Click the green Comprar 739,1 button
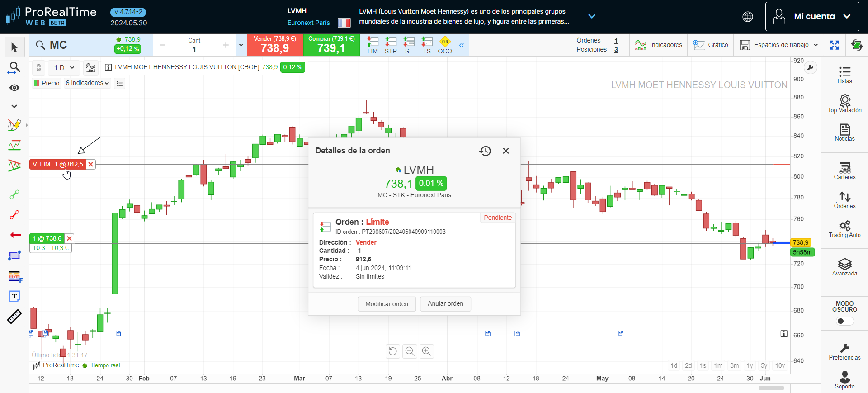The height and width of the screenshot is (393, 868). (x=331, y=45)
